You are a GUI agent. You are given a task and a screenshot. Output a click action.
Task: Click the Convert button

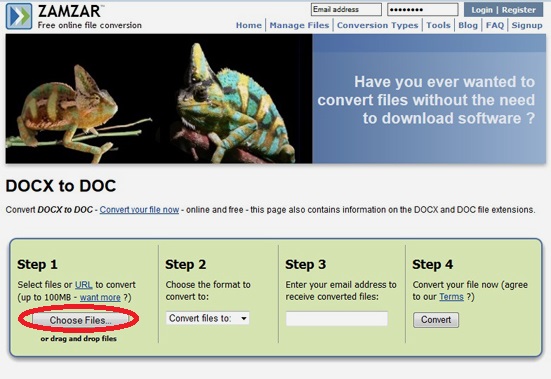coord(436,320)
